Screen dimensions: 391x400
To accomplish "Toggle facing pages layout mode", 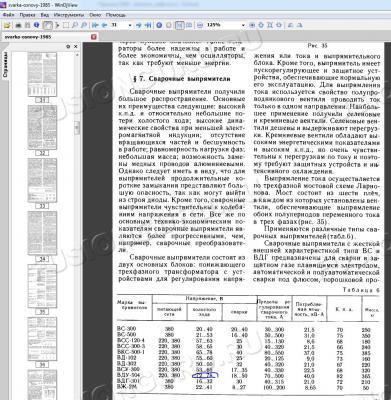I will [x=189, y=25].
